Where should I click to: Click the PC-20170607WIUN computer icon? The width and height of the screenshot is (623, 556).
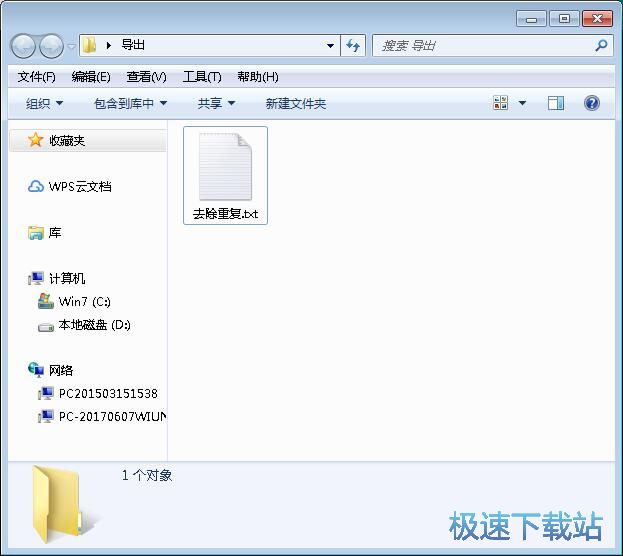46,417
